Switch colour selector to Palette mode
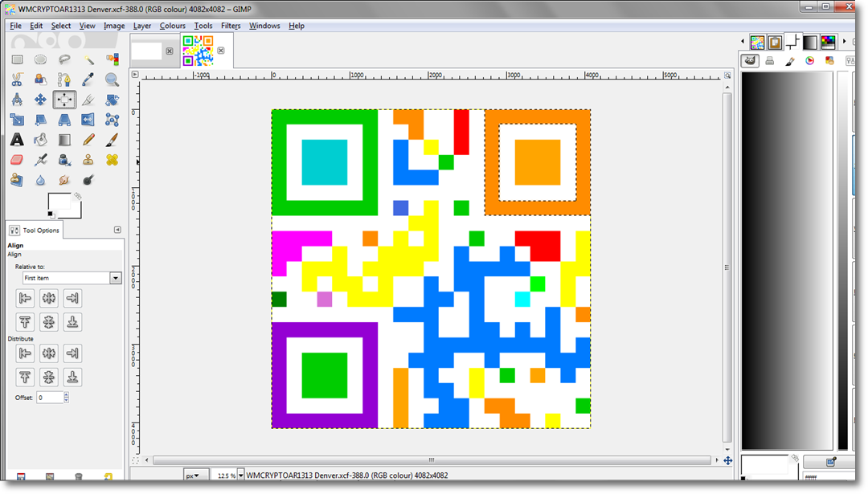This screenshot has height=494, width=868. click(x=829, y=61)
